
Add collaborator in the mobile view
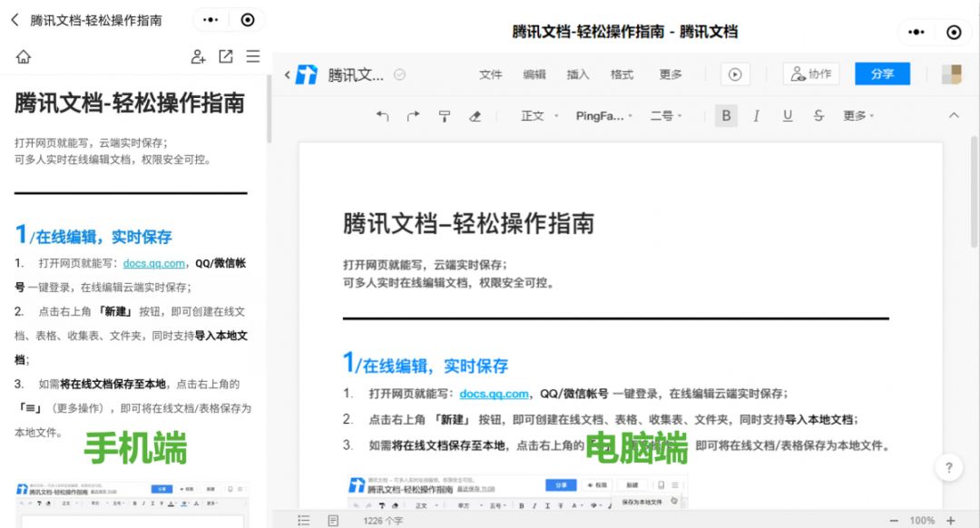pyautogui.click(x=198, y=57)
